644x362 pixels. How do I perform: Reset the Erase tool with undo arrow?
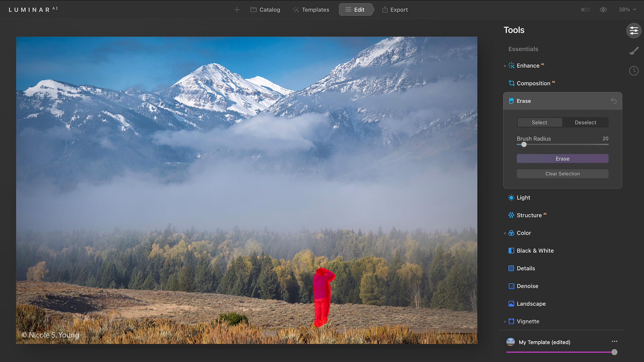(x=614, y=101)
